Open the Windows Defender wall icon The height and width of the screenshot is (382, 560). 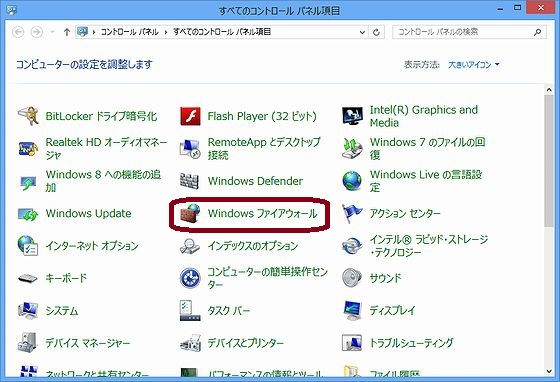coord(189,181)
